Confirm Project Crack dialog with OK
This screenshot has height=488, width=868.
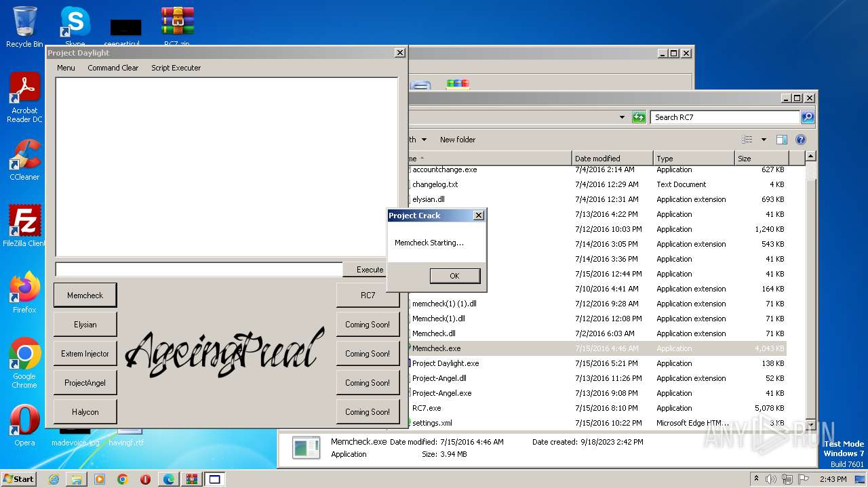click(x=454, y=276)
